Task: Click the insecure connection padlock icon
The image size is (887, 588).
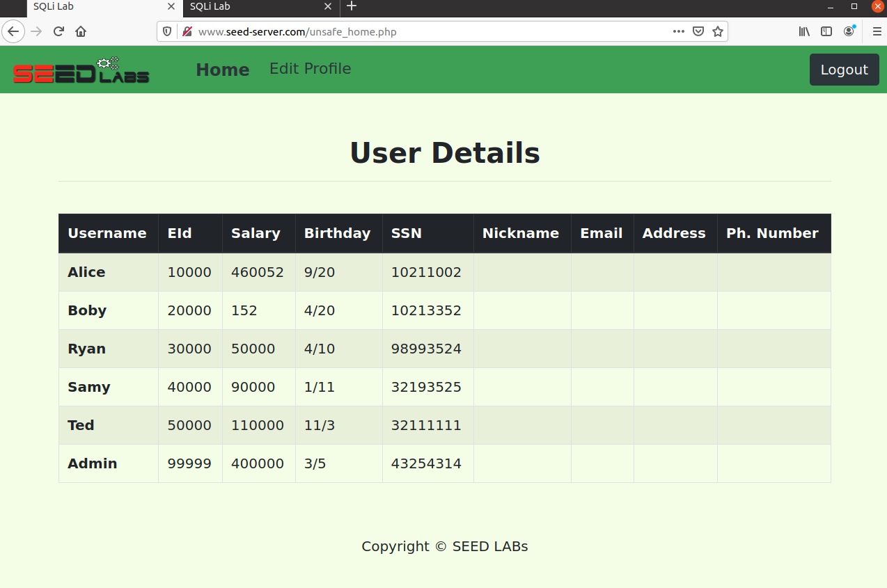Action: 187,31
